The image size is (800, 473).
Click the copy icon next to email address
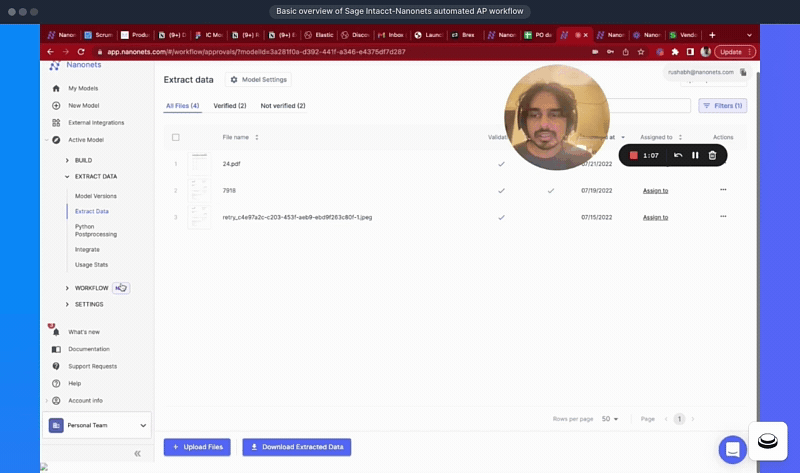point(743,72)
